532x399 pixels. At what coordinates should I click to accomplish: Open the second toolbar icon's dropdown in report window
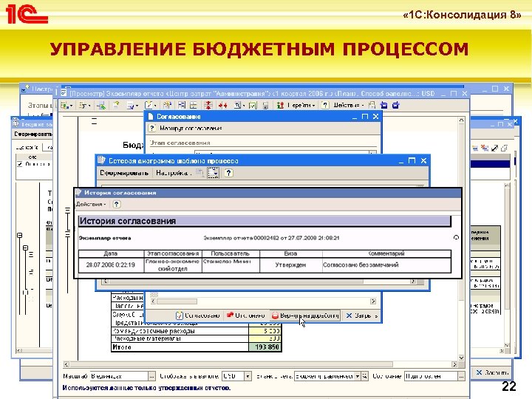pos(89,106)
